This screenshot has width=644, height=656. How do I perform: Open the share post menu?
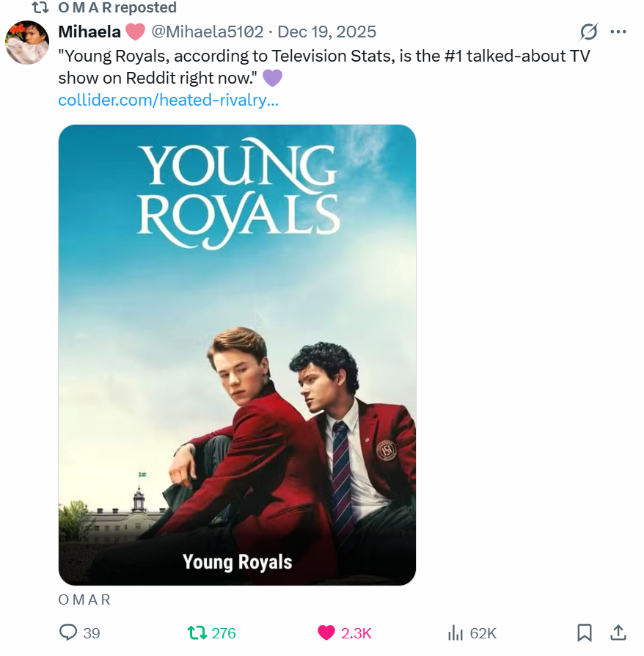pyautogui.click(x=618, y=633)
